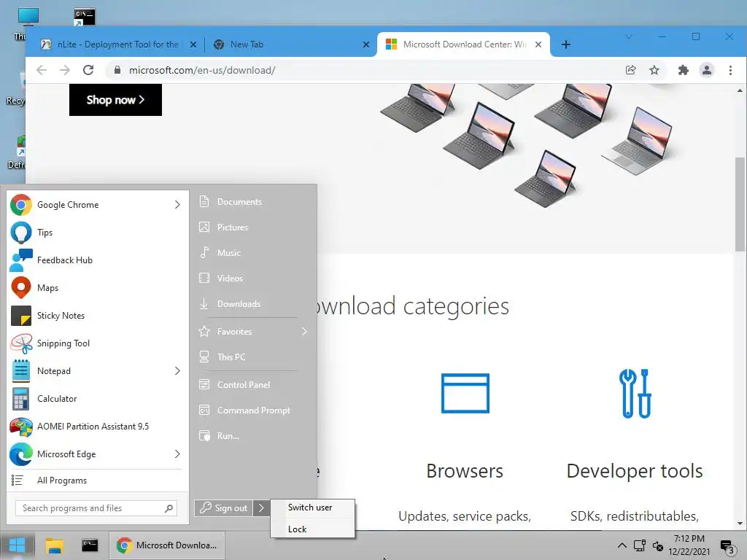This screenshot has height=560, width=747.
Task: Open the Chrome profile avatar
Action: 706,70
